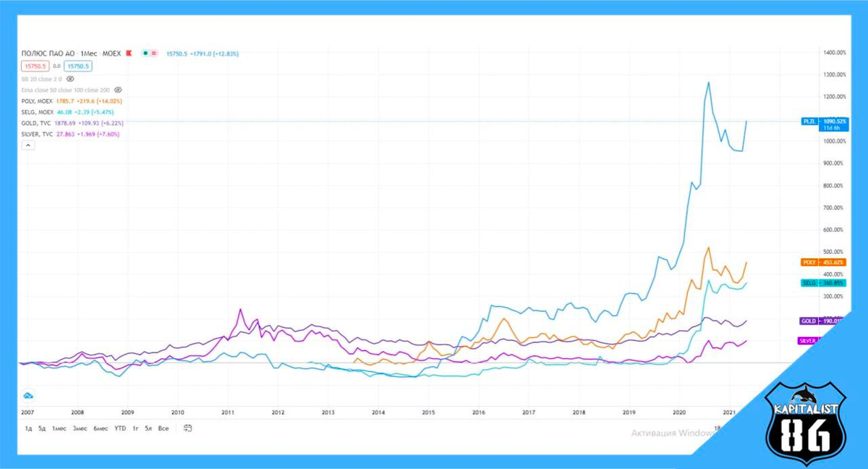Set time range to 1г
Image resolution: width=868 pixels, height=469 pixels.
tap(135, 428)
